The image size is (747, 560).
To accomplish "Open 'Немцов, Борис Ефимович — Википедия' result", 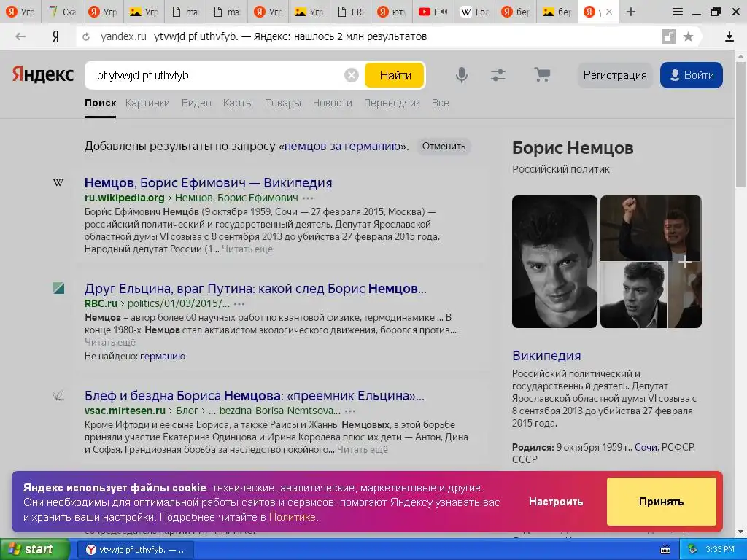I will click(x=208, y=182).
